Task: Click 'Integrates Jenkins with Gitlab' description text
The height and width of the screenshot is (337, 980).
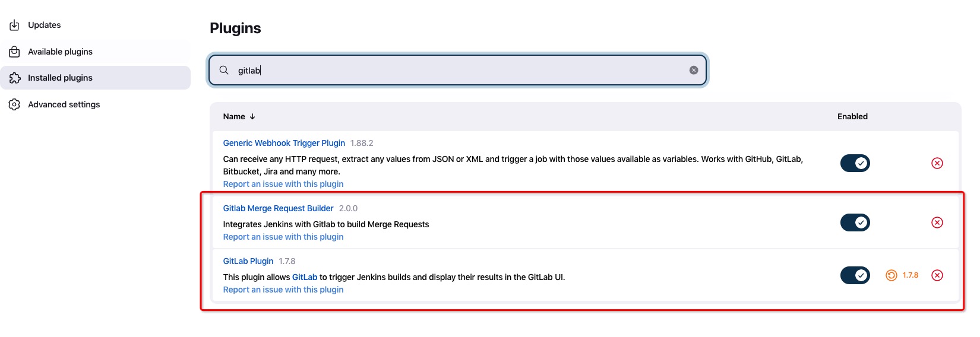Action: (326, 224)
